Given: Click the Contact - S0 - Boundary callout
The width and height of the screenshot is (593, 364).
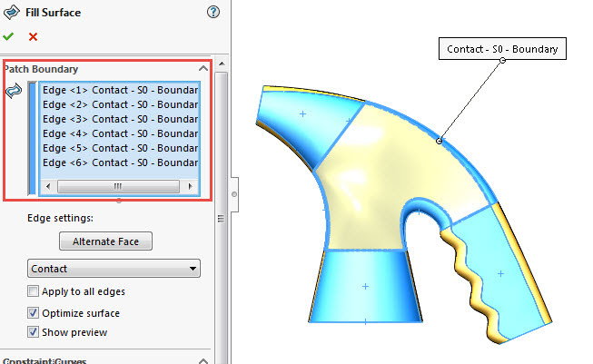Looking at the screenshot, I should point(502,48).
